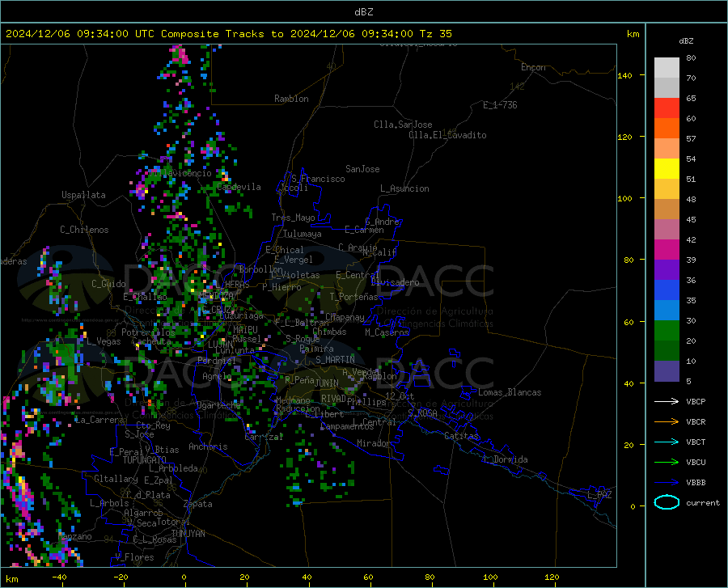Click the white VBCP arrow in legend

click(667, 401)
